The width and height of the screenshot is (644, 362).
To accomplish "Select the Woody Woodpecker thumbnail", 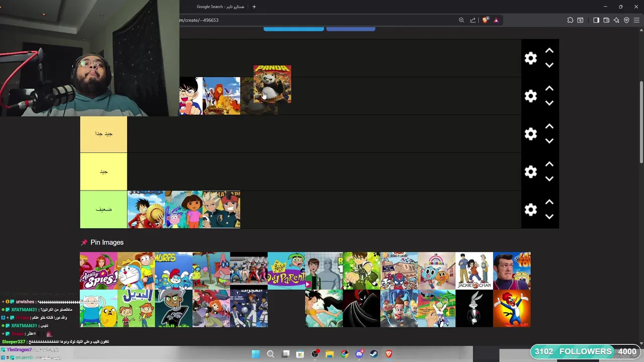I will [512, 308].
